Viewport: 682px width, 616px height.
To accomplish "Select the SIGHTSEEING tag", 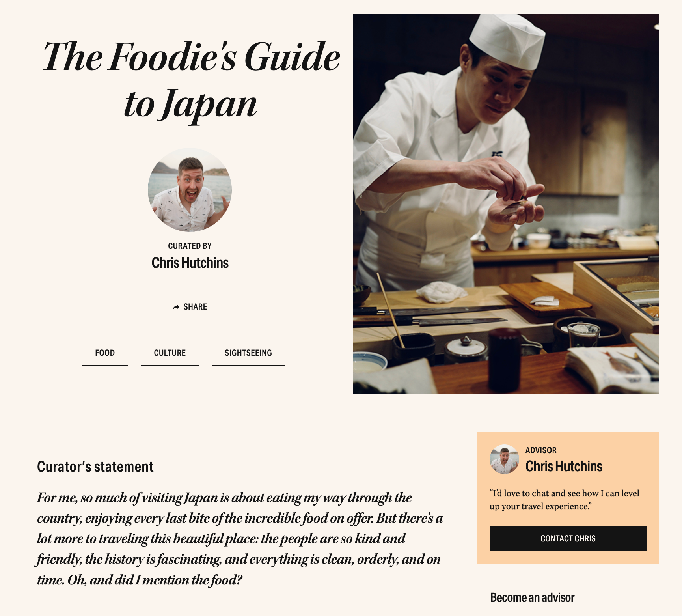I will (248, 353).
